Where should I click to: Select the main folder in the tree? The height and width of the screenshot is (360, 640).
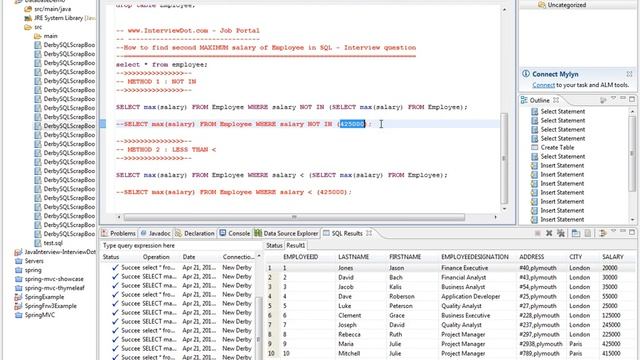51,36
